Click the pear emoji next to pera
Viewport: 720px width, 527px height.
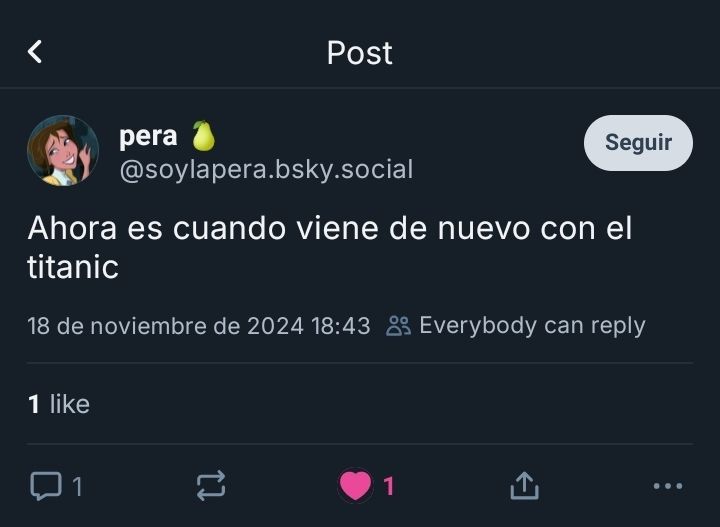203,136
